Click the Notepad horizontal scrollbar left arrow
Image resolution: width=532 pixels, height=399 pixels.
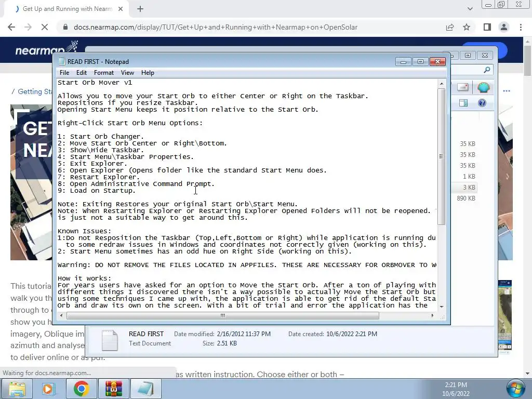coord(61,315)
